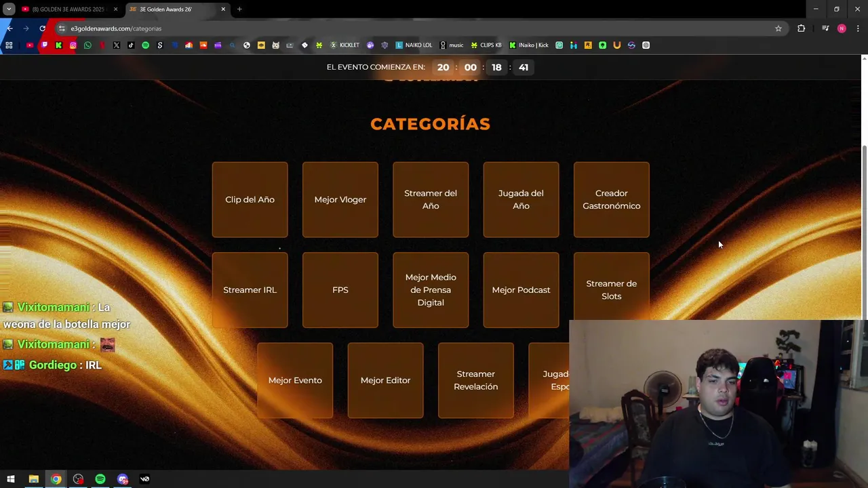
Task: Open the INaiko | Kick bookmark
Action: point(529,45)
